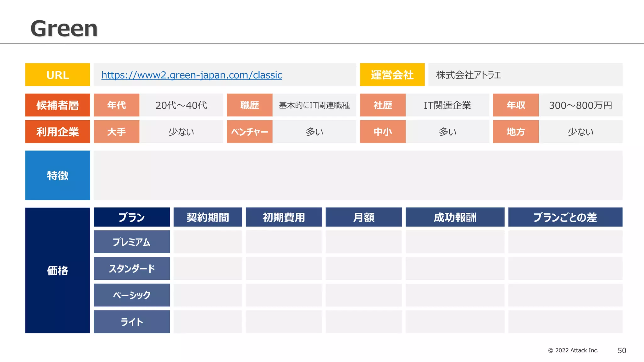The width and height of the screenshot is (644, 362).
Task: Select the 利用企業 row header
Action: [58, 132]
